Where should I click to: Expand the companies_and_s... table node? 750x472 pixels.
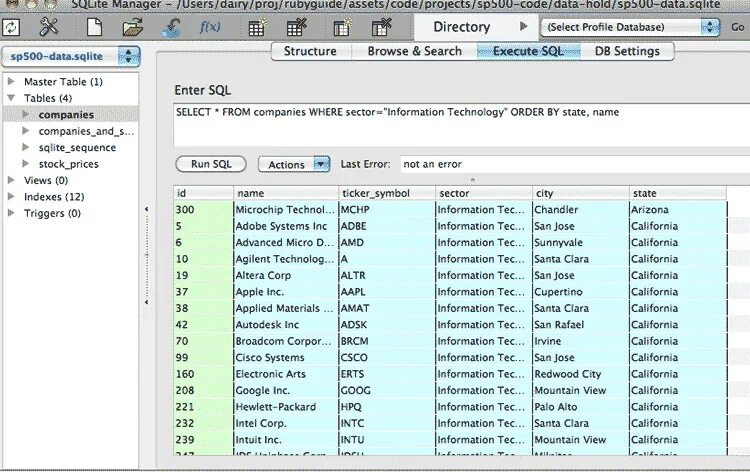(x=26, y=131)
